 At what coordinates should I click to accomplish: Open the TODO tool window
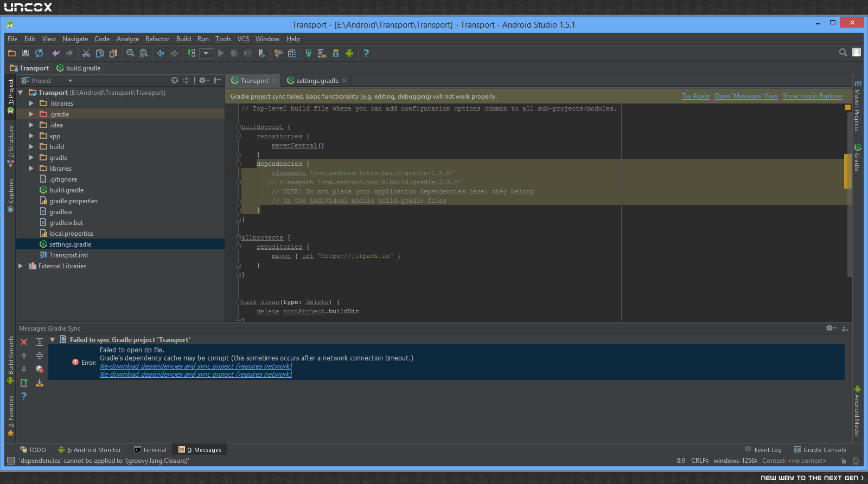click(33, 450)
